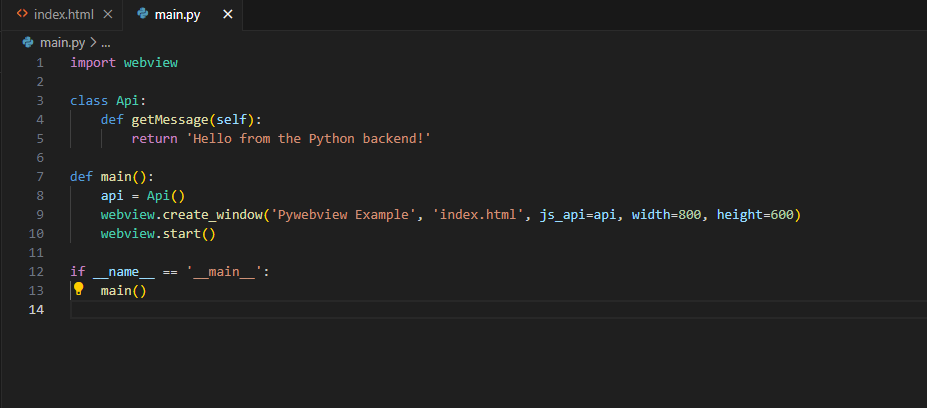927x408 pixels.
Task: Click line number 7 in the gutter
Action: (40, 177)
